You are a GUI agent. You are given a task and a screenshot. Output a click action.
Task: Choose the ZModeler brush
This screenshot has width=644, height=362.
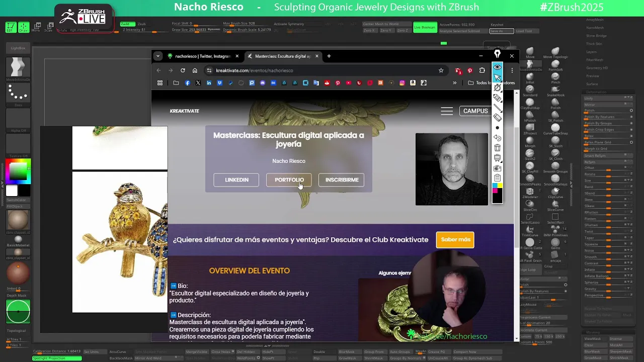point(530,193)
